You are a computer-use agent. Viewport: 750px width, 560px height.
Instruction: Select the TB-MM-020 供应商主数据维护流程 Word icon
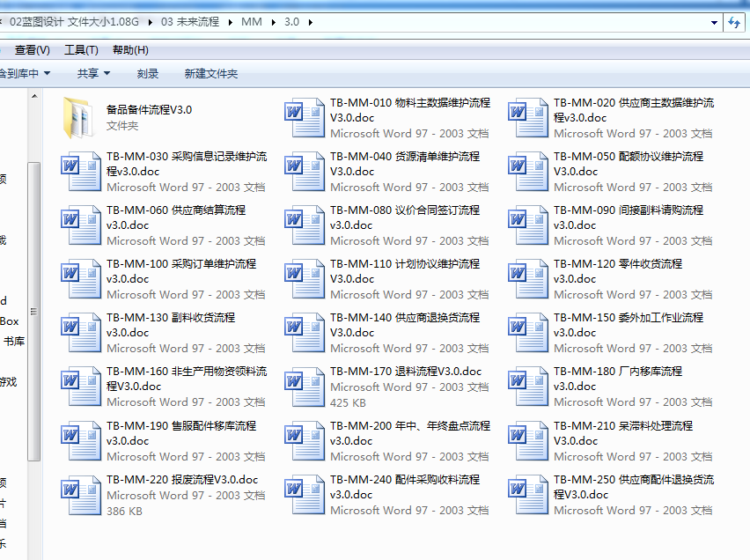coord(528,118)
